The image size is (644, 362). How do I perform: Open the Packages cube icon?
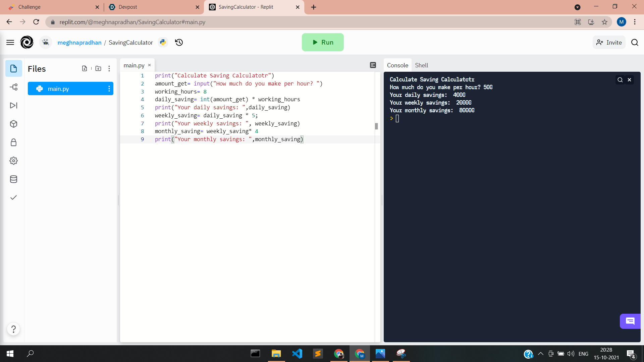14,124
